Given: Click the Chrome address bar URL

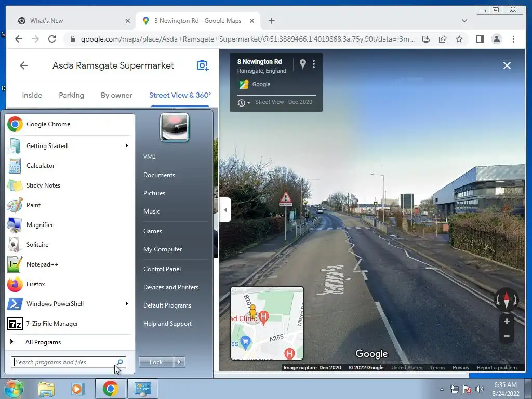Looking at the screenshot, I should pos(247,39).
